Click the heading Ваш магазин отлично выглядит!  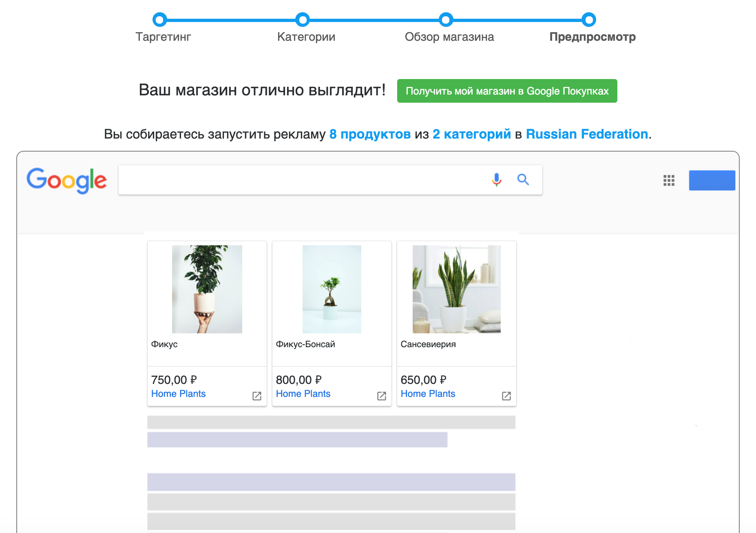pyautogui.click(x=262, y=90)
